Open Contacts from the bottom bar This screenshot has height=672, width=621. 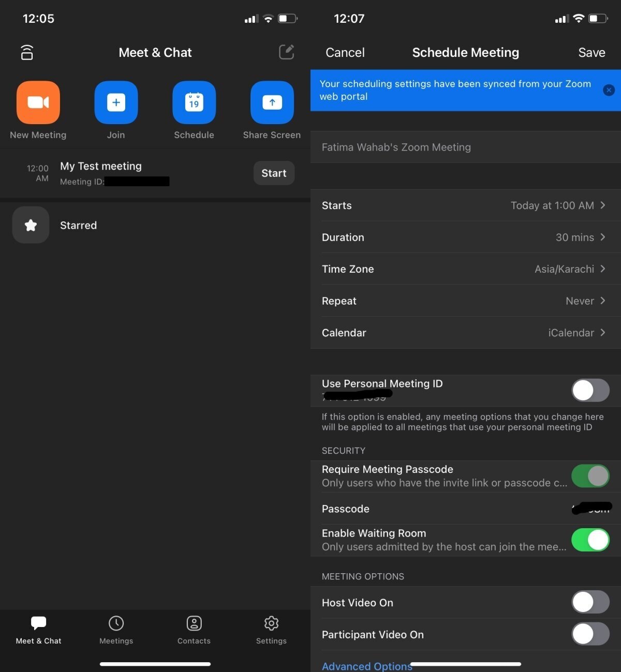[194, 630]
